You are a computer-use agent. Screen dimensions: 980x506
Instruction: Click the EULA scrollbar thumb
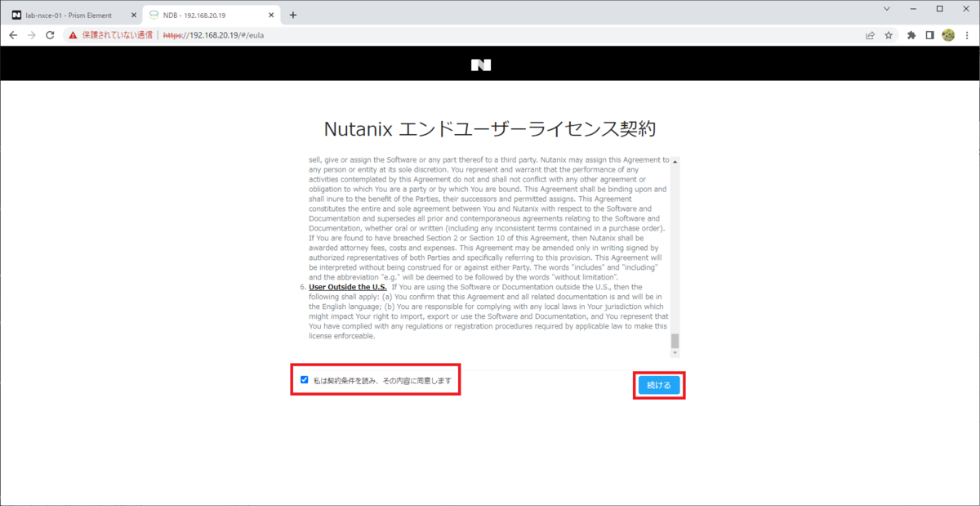tap(675, 340)
